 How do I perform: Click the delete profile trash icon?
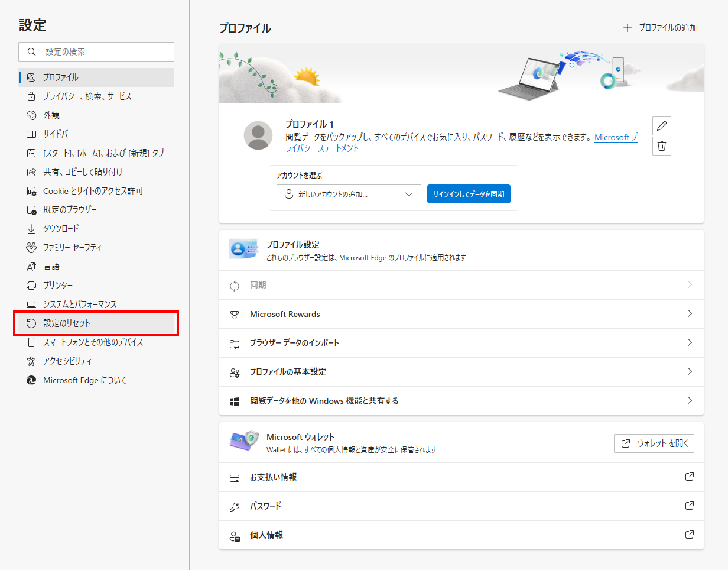662,146
